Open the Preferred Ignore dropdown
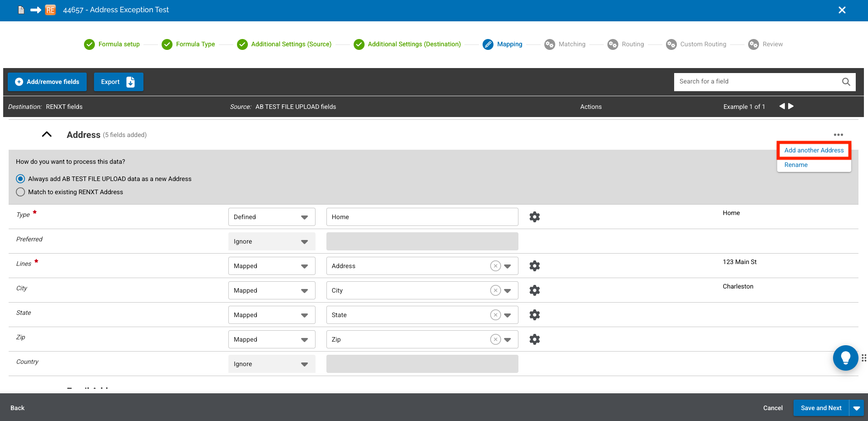The height and width of the screenshot is (421, 868). (x=271, y=241)
